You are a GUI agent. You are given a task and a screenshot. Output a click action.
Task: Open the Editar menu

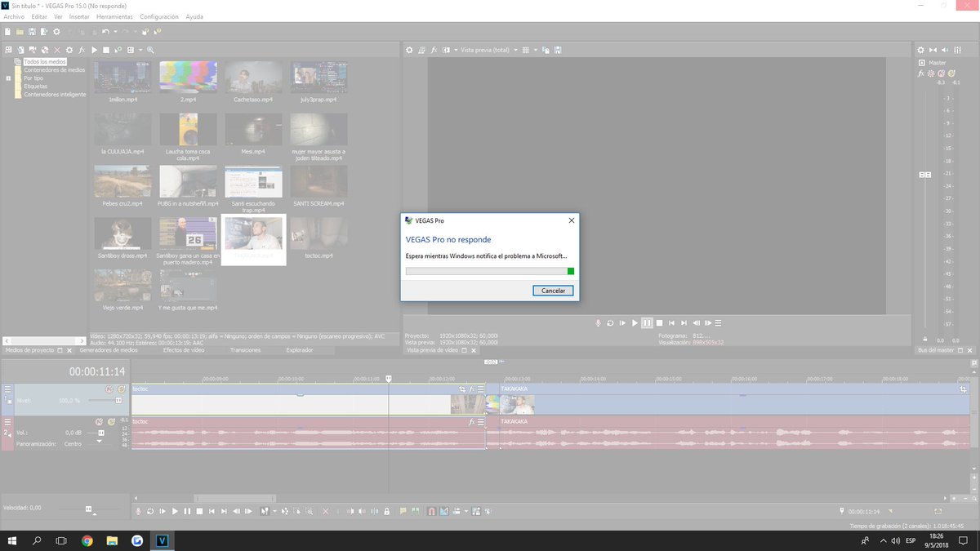point(39,16)
